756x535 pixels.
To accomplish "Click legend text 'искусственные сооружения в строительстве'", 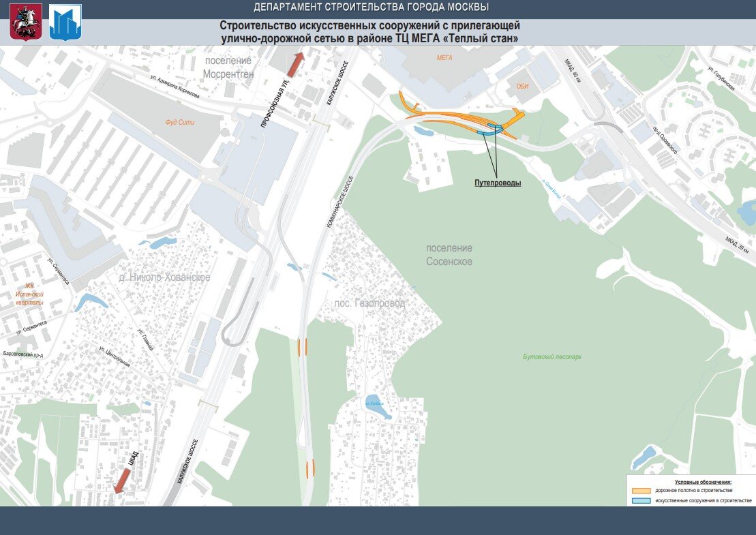I will point(704,501).
